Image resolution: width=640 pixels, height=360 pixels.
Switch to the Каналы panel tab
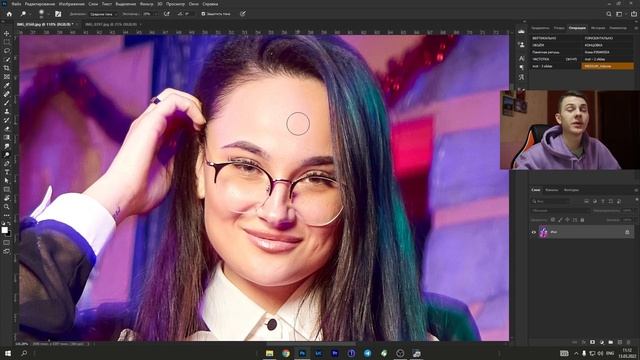point(551,190)
